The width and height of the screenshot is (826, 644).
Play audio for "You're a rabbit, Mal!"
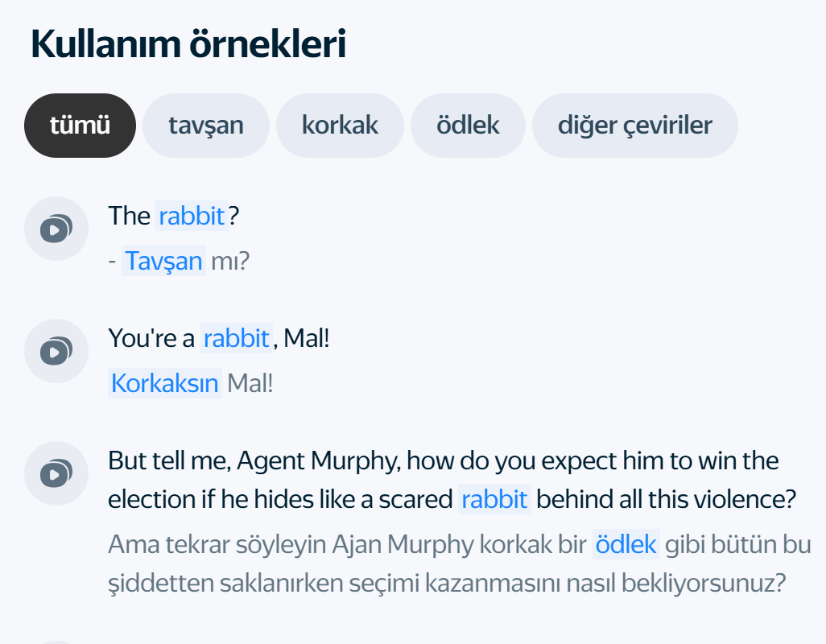click(56, 351)
